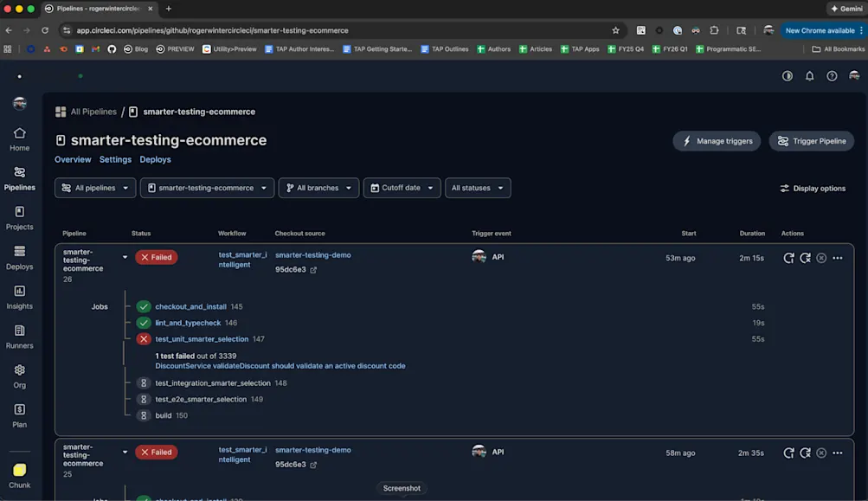Go to All Pipelines breadcrumb
Screen dimensions: 868x501
[86, 112]
